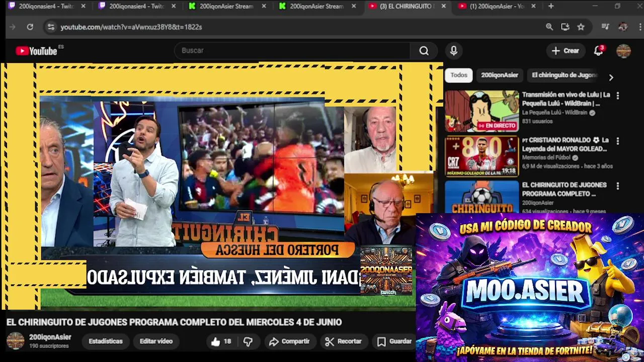
Task: Open a new browser tab
Action: [x=551, y=6]
